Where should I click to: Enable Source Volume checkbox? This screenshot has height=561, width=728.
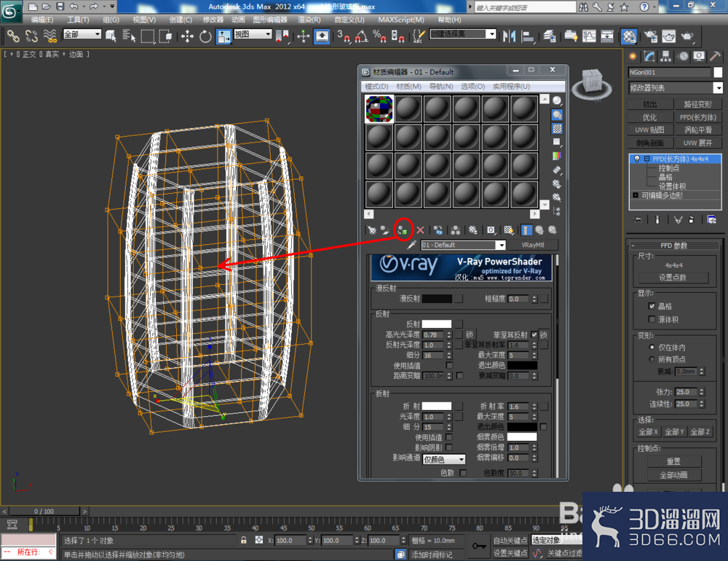pyautogui.click(x=652, y=319)
